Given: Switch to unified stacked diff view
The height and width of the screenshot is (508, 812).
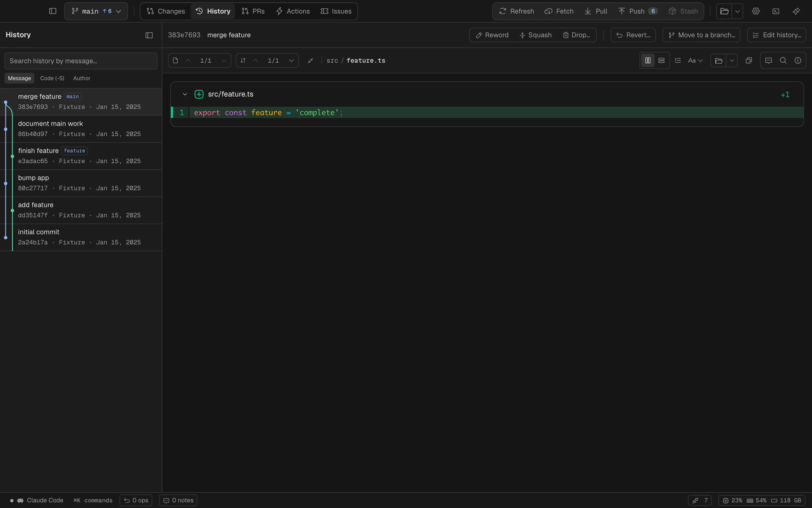Looking at the screenshot, I should pyautogui.click(x=661, y=60).
